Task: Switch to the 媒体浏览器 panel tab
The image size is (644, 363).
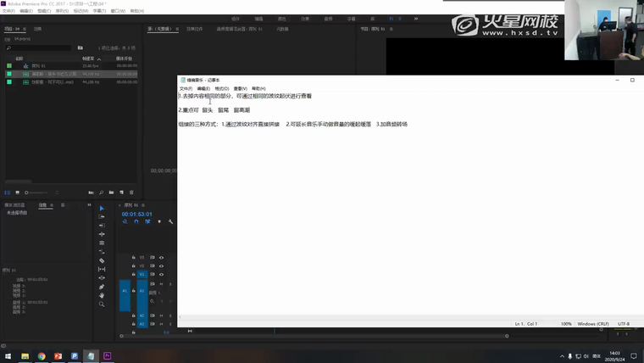Action: (14, 205)
